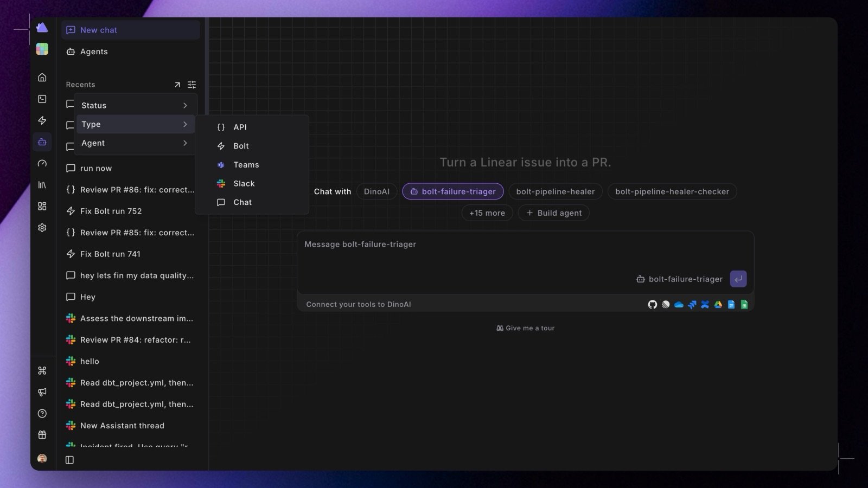Start a New chat
The height and width of the screenshot is (488, 868).
pos(131,30)
